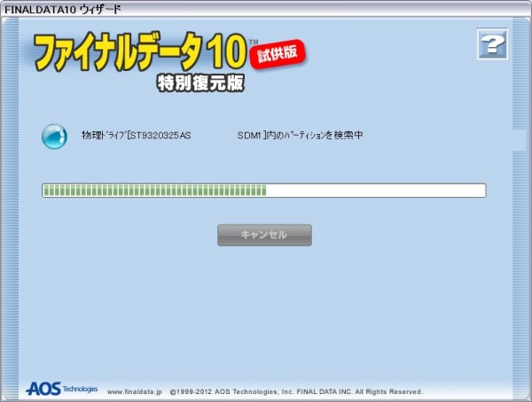Image resolution: width=532 pixels, height=402 pixels.
Task: Click the ファイナルデータ10 product logo
Action: tap(140, 52)
